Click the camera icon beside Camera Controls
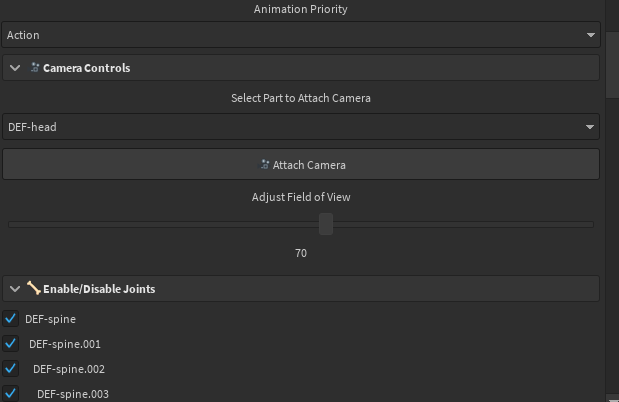 pyautogui.click(x=35, y=68)
